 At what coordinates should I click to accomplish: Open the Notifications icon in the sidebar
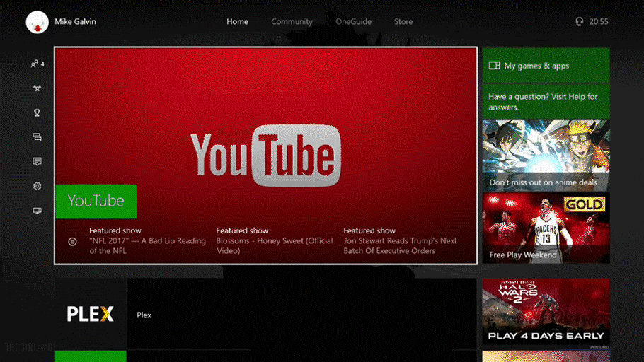(37, 161)
